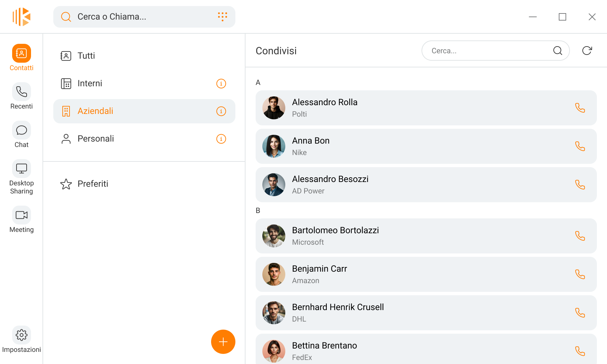Image resolution: width=607 pixels, height=364 pixels.
Task: Refresh the Condivisi contact list
Action: (587, 51)
